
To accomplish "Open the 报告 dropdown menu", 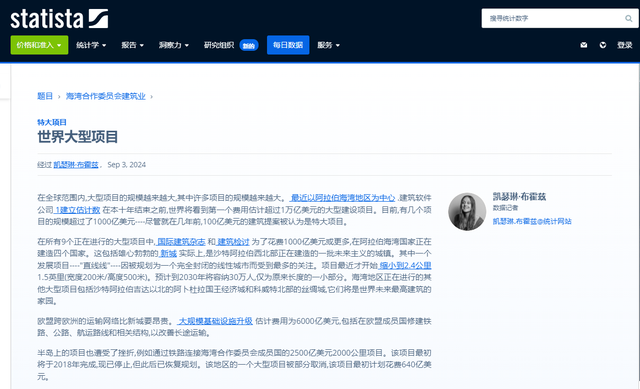I will click(133, 45).
